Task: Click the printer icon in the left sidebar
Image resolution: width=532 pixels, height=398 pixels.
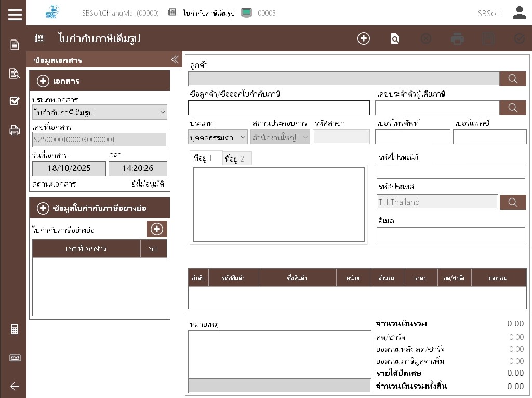Action: [x=15, y=130]
